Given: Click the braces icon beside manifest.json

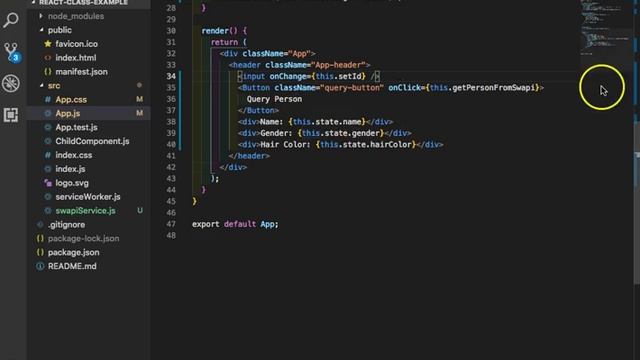Looking at the screenshot, I should (48, 71).
